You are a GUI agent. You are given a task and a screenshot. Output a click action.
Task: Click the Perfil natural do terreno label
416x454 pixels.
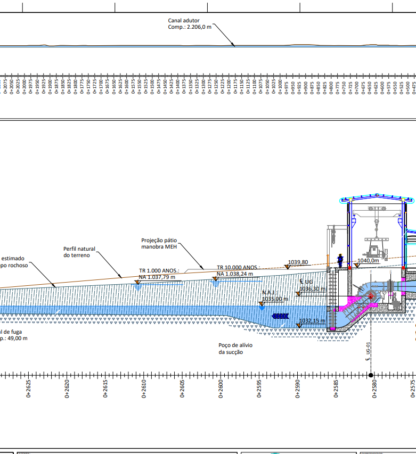pyautogui.click(x=79, y=252)
